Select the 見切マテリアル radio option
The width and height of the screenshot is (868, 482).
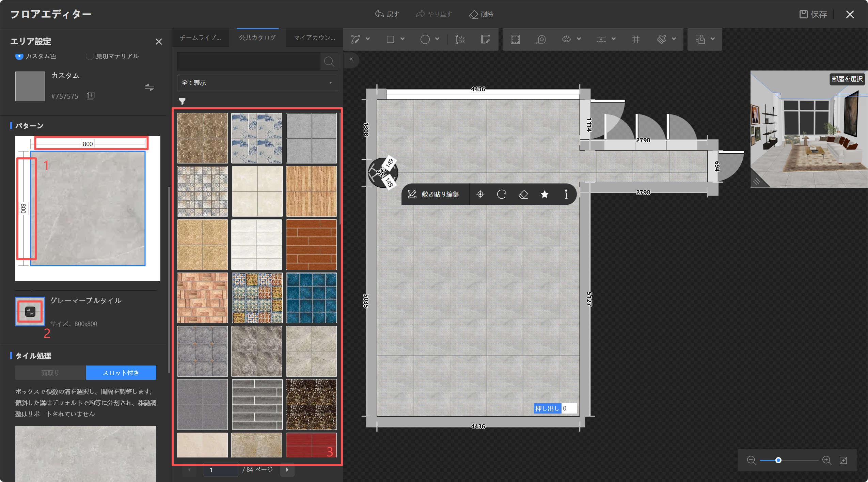click(x=90, y=56)
